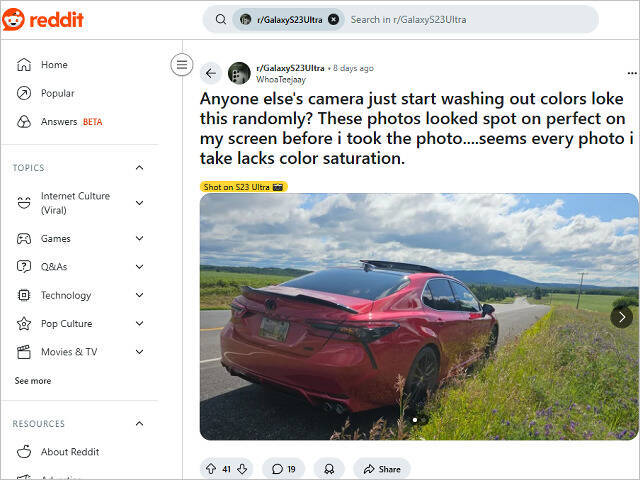The image size is (640, 480).
Task: Click the Share button
Action: (381, 469)
